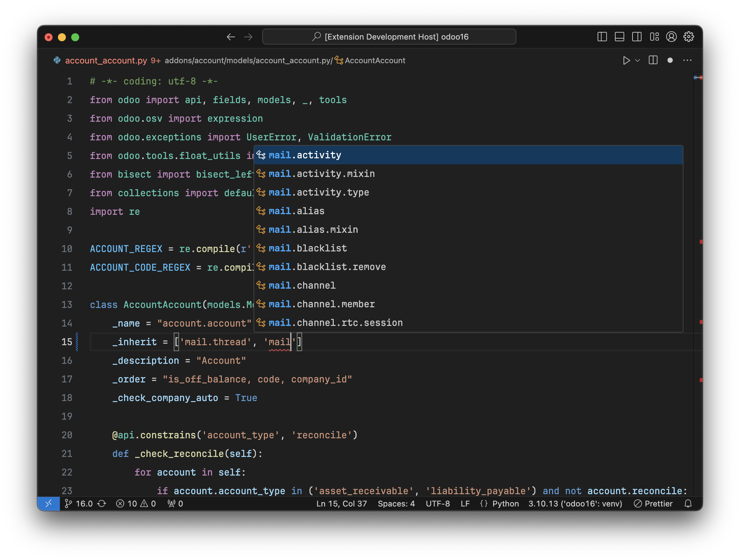Open the Accounts profile icon
The image size is (740, 560).
[671, 37]
